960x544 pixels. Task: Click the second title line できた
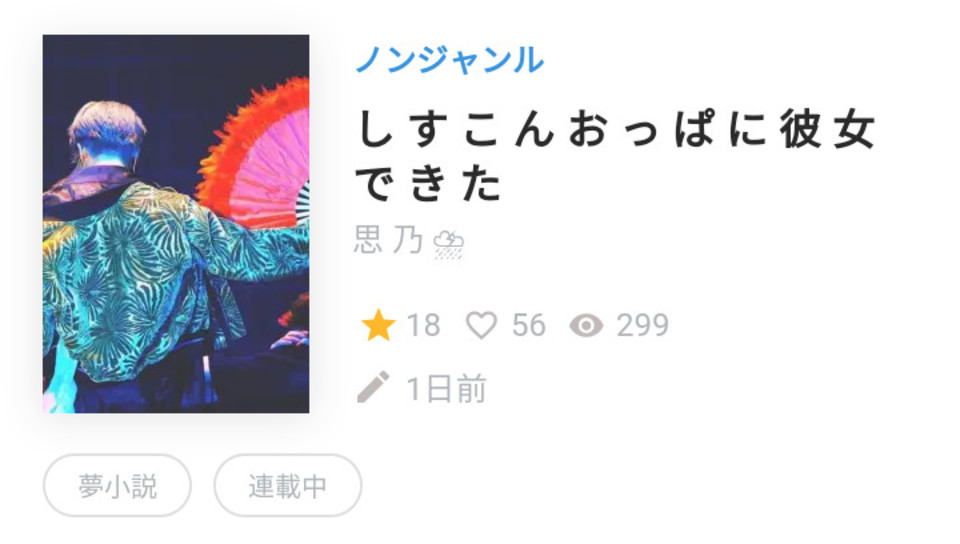[x=429, y=183]
